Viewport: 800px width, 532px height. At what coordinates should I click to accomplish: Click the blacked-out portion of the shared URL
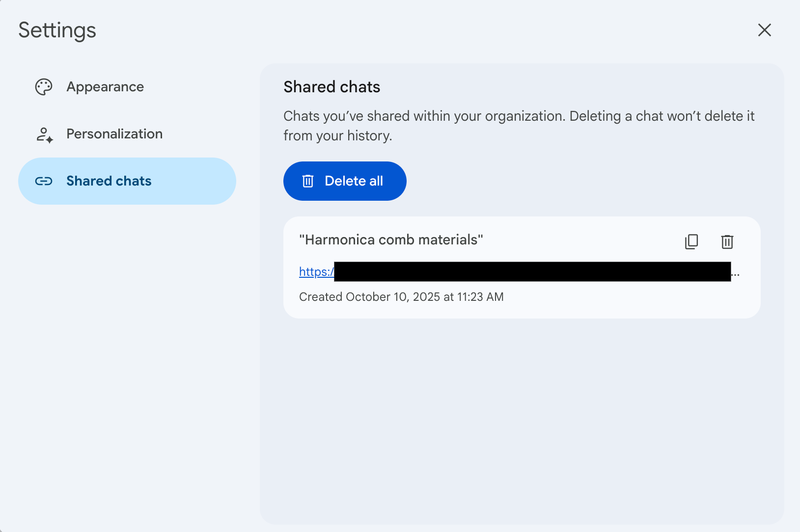[x=532, y=271]
